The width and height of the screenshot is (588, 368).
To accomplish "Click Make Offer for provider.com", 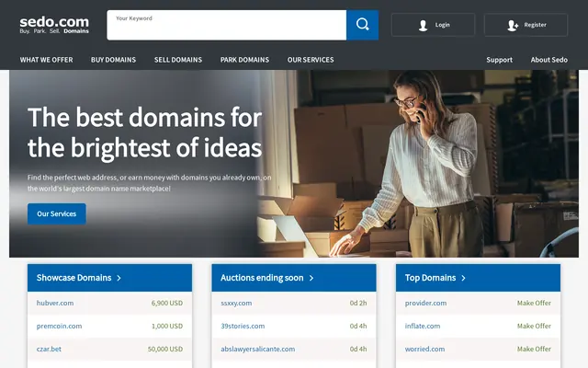I will (534, 303).
